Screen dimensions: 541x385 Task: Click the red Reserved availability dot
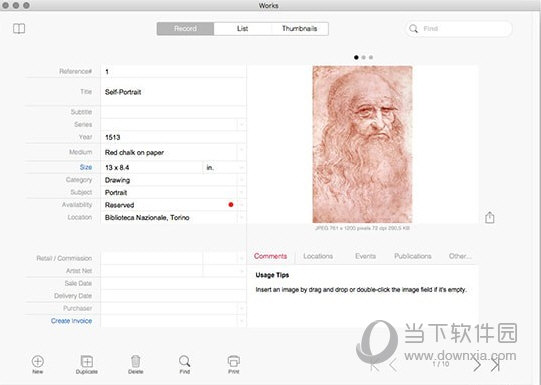click(231, 205)
